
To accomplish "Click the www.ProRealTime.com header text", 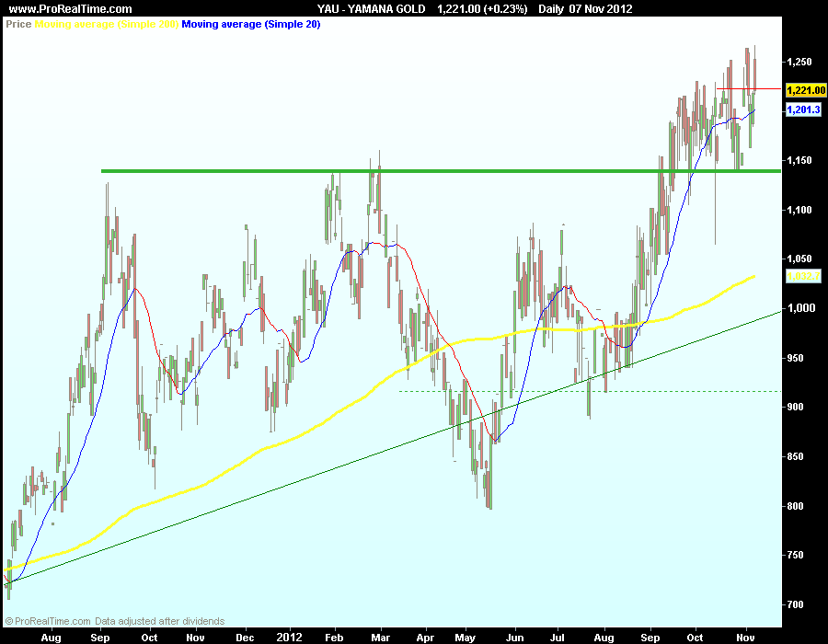I will pos(71,9).
